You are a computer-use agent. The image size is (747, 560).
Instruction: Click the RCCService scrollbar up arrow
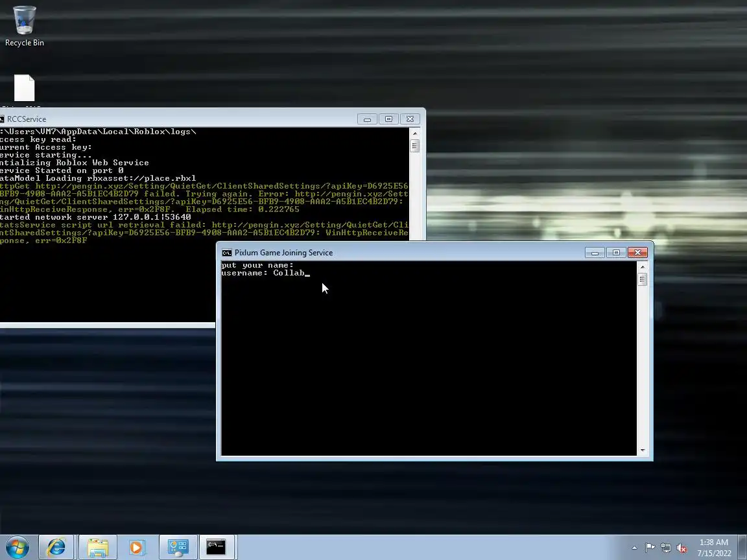click(x=414, y=133)
